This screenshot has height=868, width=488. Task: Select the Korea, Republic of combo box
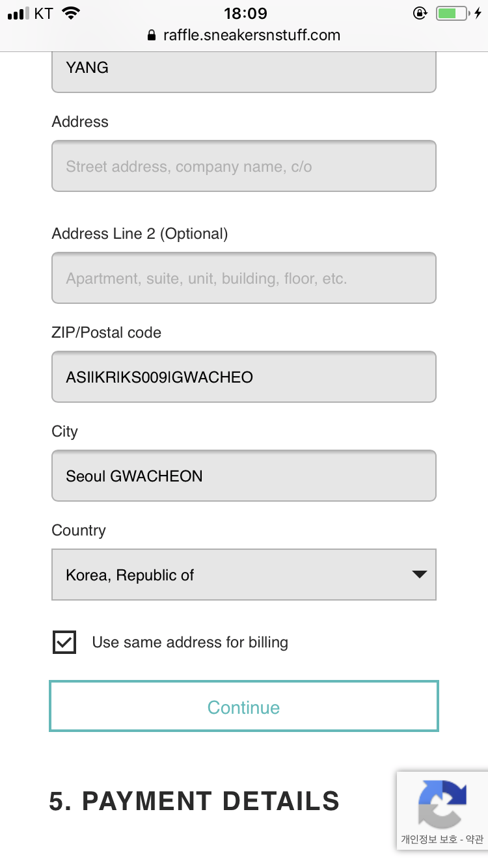[x=244, y=575]
